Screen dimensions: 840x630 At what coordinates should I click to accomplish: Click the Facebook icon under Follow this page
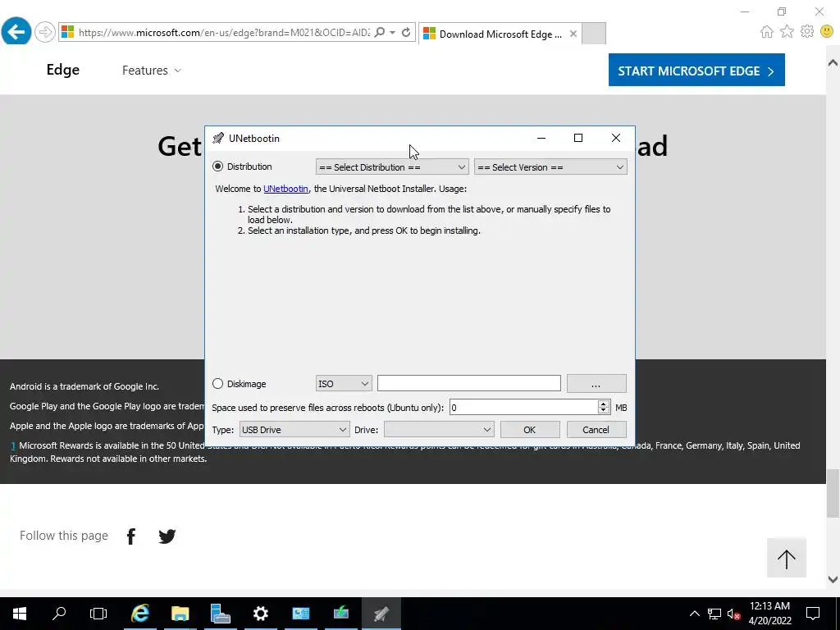pyautogui.click(x=131, y=536)
